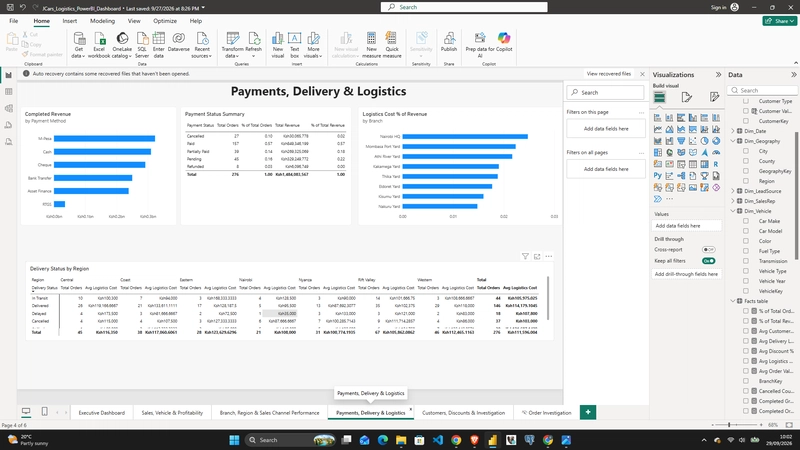Check the Region field checkbox
Viewport: 800px width, 450px height.
pyautogui.click(x=746, y=181)
